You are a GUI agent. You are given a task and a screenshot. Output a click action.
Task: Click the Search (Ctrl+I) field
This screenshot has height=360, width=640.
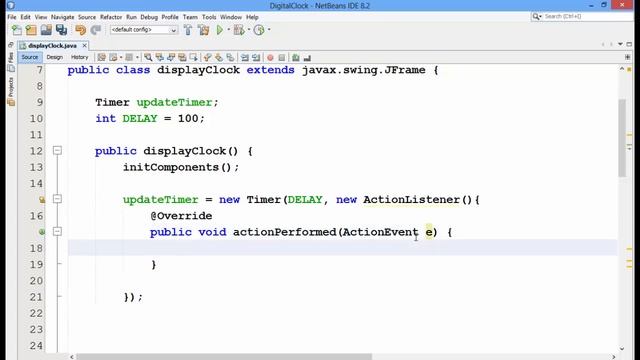click(x=588, y=16)
